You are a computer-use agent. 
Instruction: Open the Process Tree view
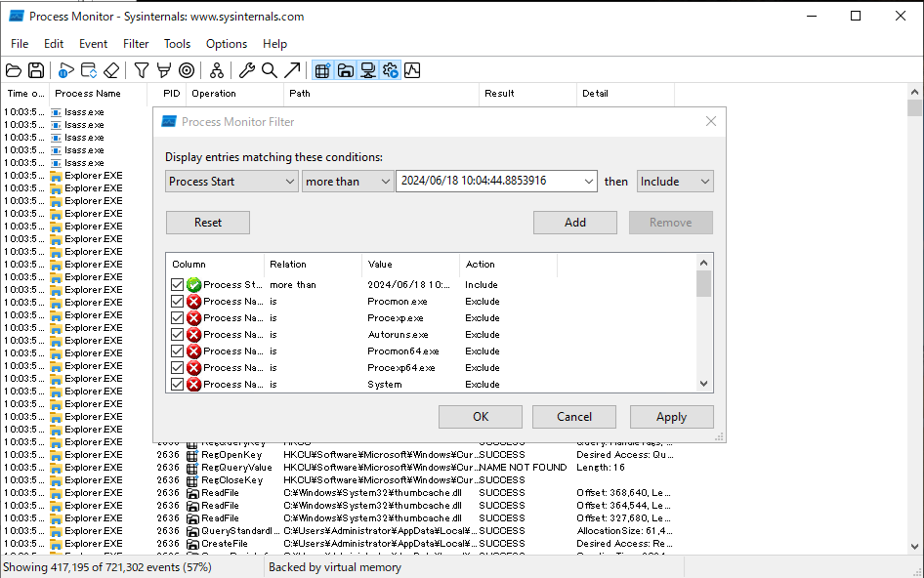(217, 69)
